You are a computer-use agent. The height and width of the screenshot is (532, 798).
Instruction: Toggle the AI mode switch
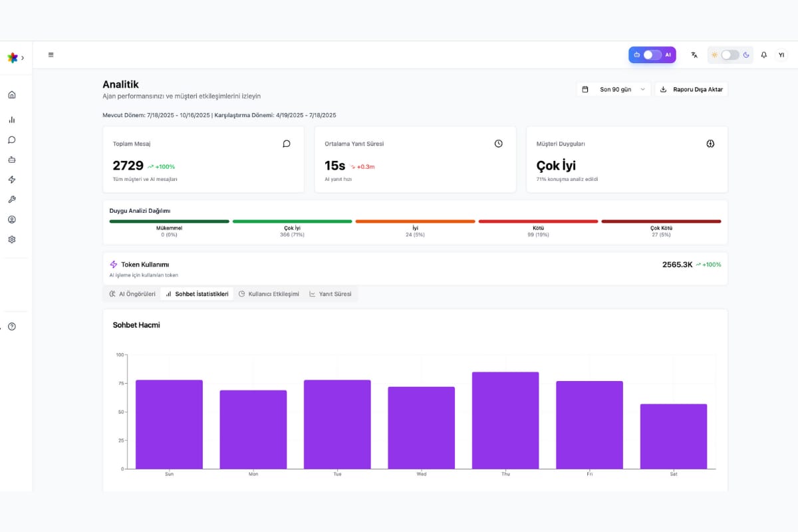[x=652, y=55]
